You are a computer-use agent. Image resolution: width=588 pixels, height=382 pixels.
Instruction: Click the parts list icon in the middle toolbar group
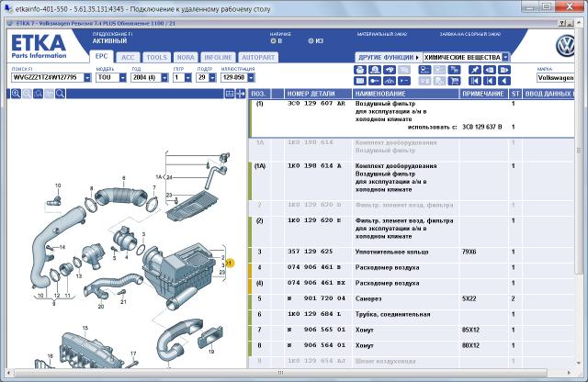[424, 70]
